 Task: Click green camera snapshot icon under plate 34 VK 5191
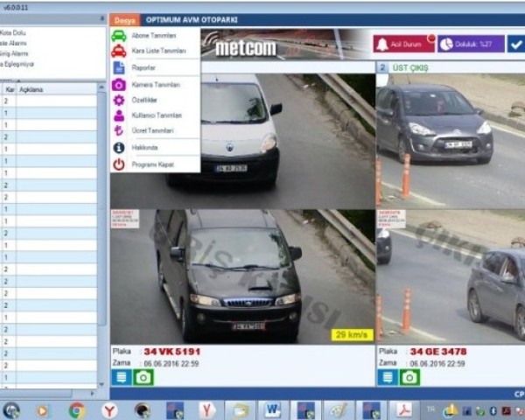[142, 377]
